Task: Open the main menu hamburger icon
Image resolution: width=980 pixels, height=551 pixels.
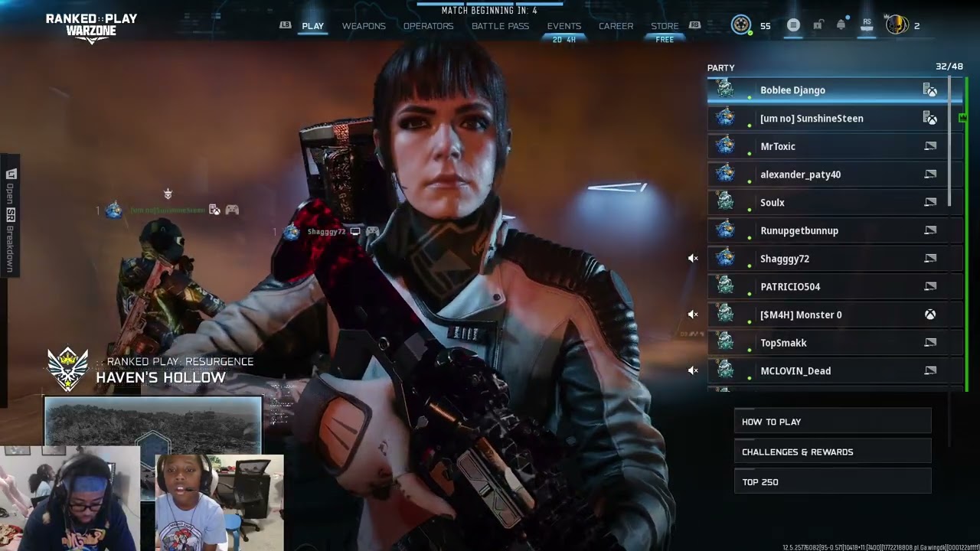Action: (x=793, y=25)
